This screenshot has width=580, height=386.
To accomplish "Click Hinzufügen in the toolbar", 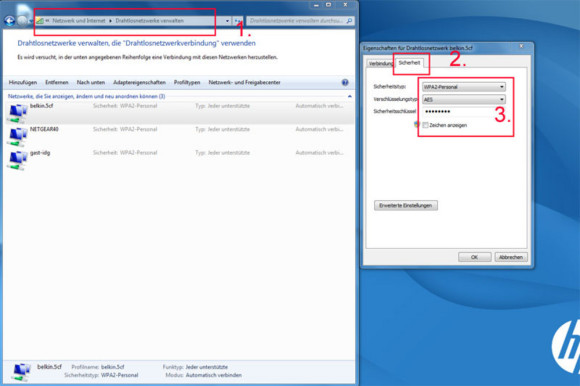I will 23,82.
